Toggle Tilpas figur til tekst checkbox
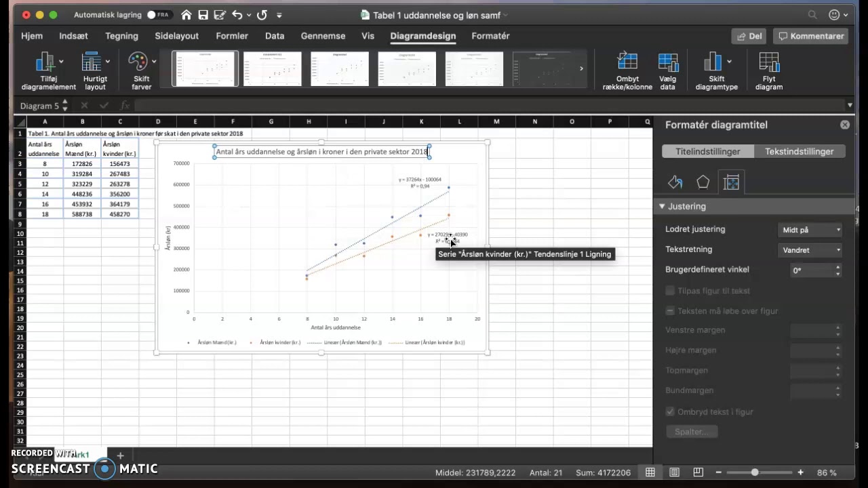The width and height of the screenshot is (868, 488). (x=670, y=291)
